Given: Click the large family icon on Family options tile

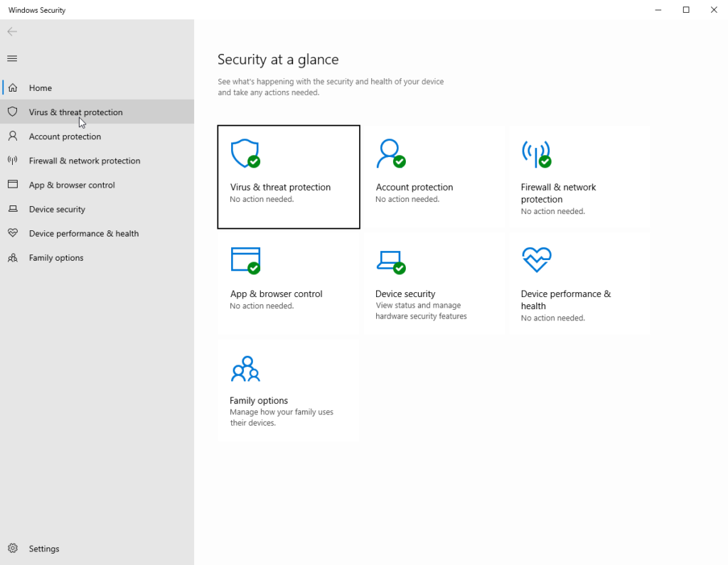Looking at the screenshot, I should 245,369.
